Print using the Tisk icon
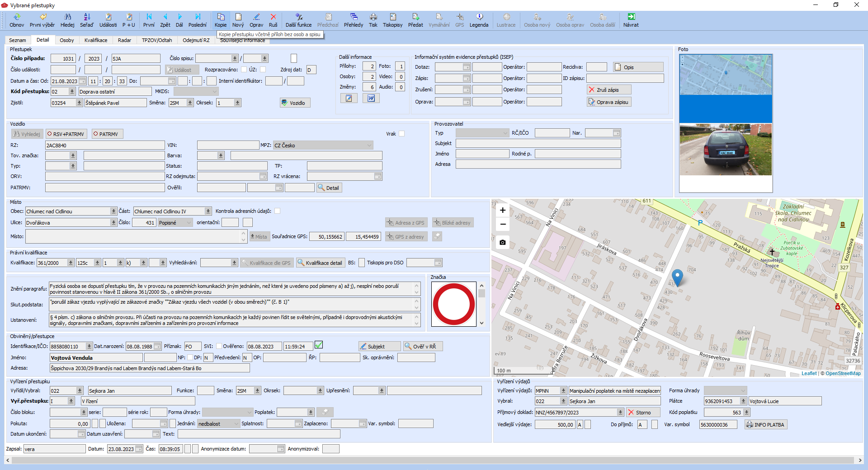The image size is (868, 470). pyautogui.click(x=373, y=20)
